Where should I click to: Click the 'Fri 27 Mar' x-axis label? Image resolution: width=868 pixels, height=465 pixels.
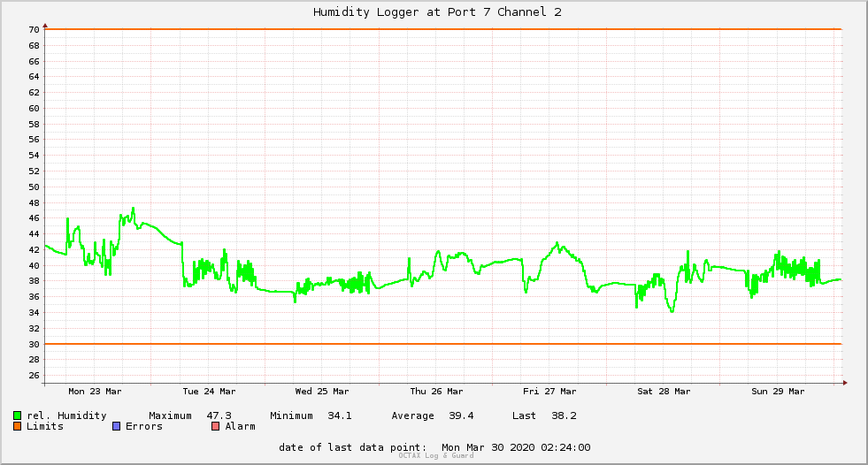[549, 391]
